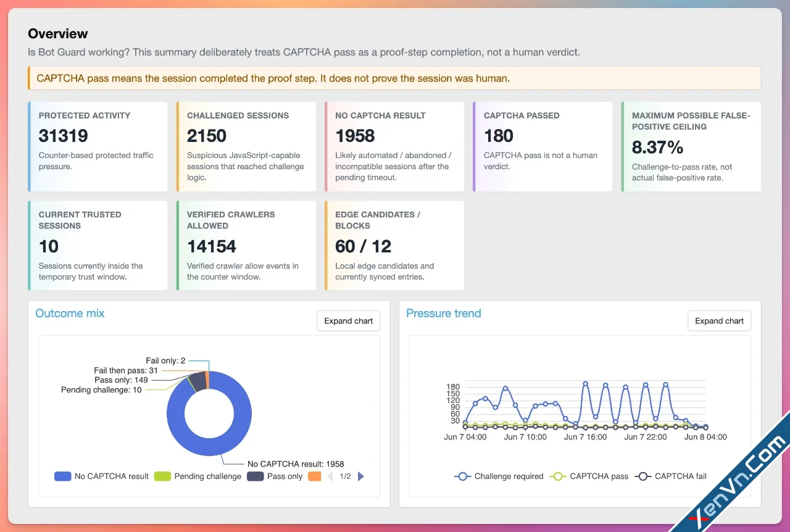The width and height of the screenshot is (790, 532).
Task: Toggle the No CAPTCHA result legend entry
Action: [x=102, y=476]
